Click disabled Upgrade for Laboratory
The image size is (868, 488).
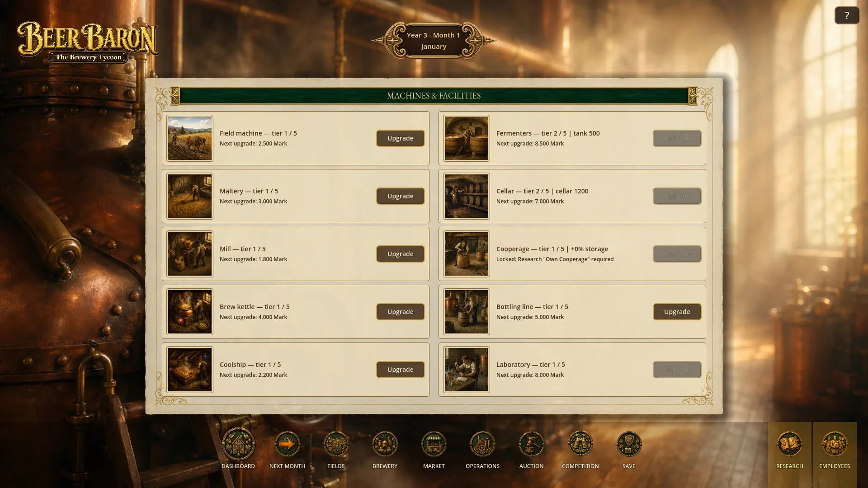click(677, 370)
